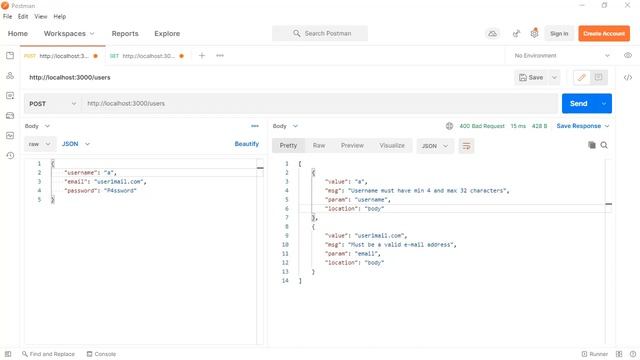The width and height of the screenshot is (640, 360).
Task: Add a new request tab with plus icon
Action: [x=202, y=56]
